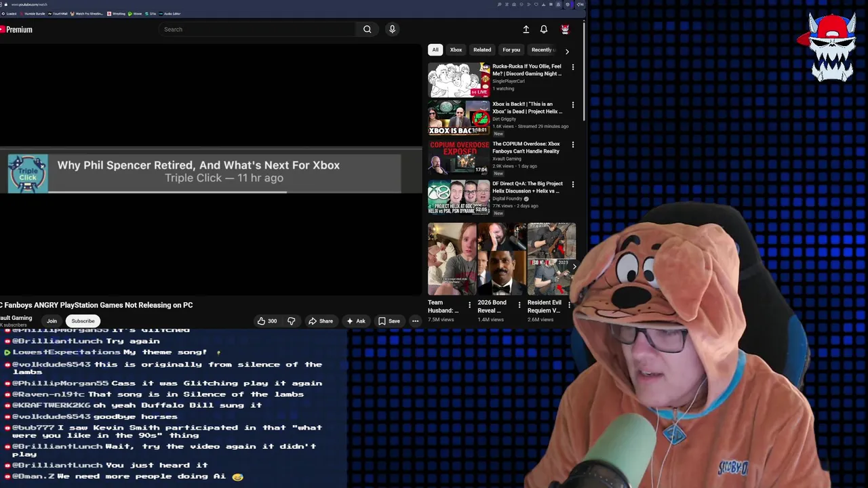Open the Audio Editor bookmark
Viewport: 868px width, 488px height.
tap(170, 14)
